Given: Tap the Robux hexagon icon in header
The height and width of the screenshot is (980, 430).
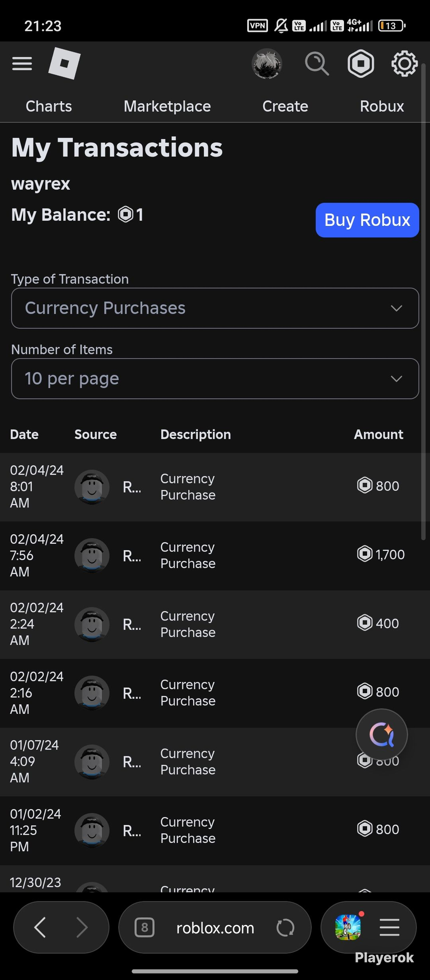Looking at the screenshot, I should pos(361,64).
